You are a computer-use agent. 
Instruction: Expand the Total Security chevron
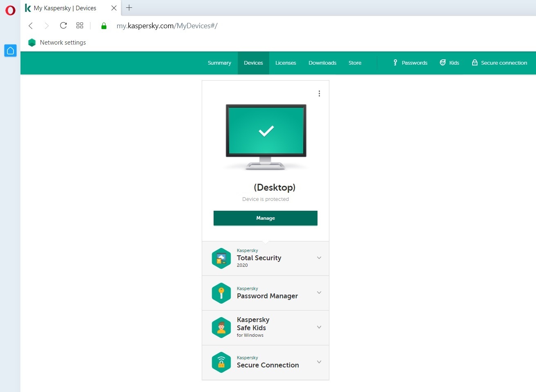(x=319, y=258)
